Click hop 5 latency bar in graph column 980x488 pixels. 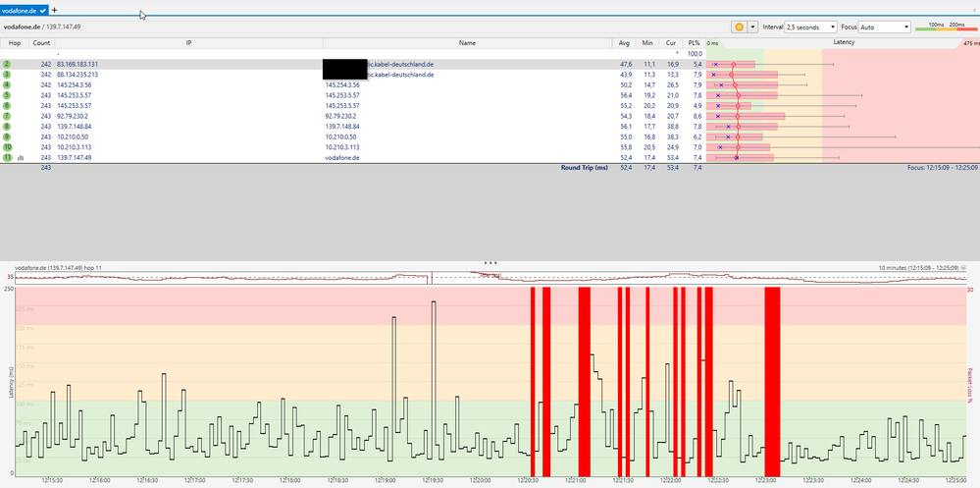coord(742,95)
